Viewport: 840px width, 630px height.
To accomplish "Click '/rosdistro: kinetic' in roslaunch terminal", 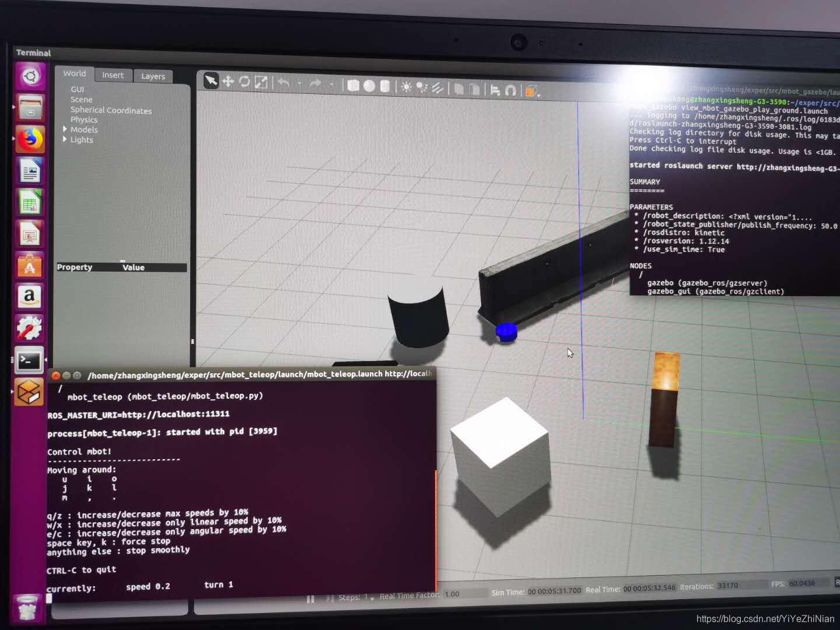I will [x=683, y=232].
